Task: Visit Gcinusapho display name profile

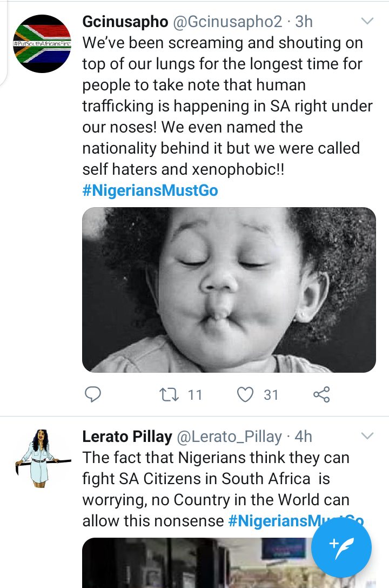Action: (x=124, y=22)
